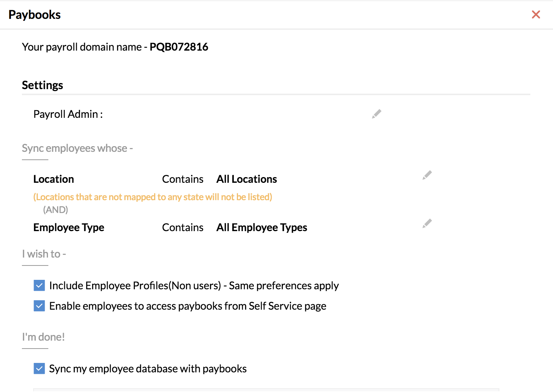Click the 'Sync employees whose -' heading
Screen dimensions: 553x392
pyautogui.click(x=77, y=148)
